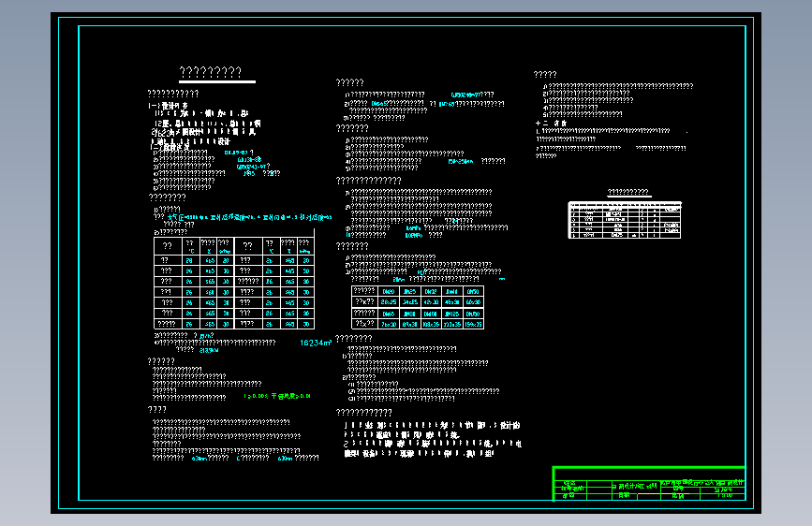
Task: Select the DN20 cell in pipe table
Action: (x=389, y=291)
